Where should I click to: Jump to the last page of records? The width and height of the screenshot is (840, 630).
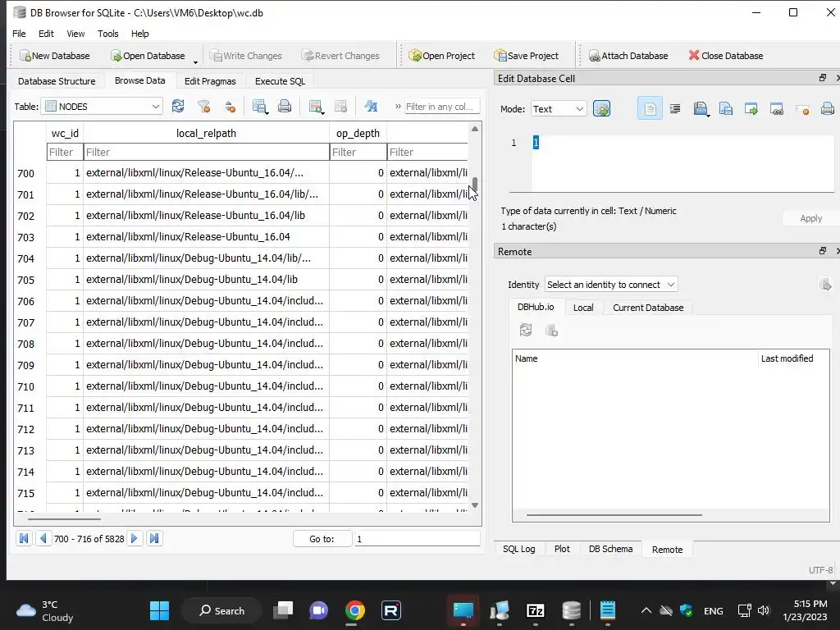coord(154,538)
